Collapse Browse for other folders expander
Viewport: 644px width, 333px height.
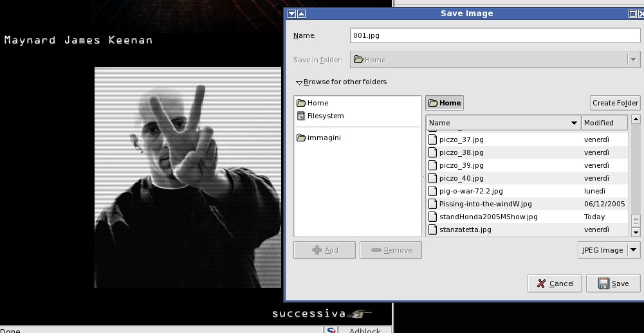pyautogui.click(x=341, y=82)
